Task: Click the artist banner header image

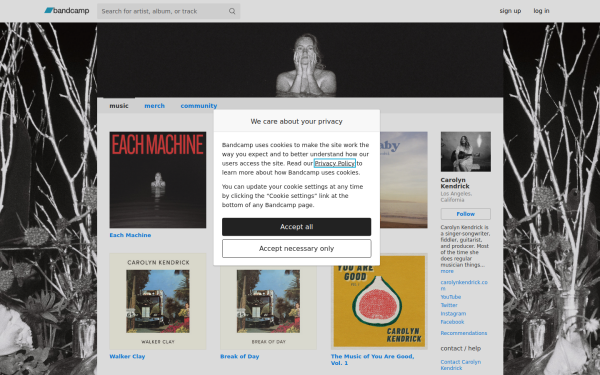Action: tap(300, 60)
